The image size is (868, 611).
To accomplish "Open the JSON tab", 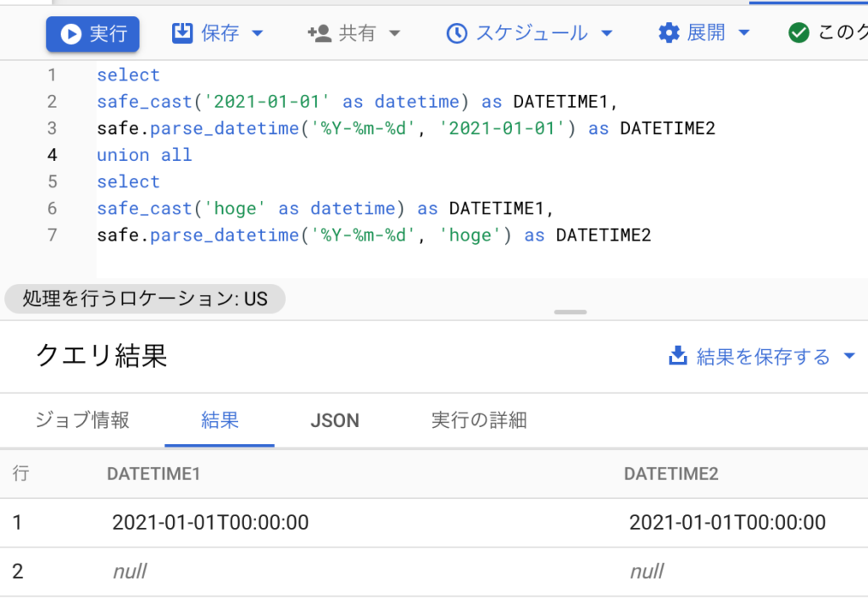I will point(335,420).
